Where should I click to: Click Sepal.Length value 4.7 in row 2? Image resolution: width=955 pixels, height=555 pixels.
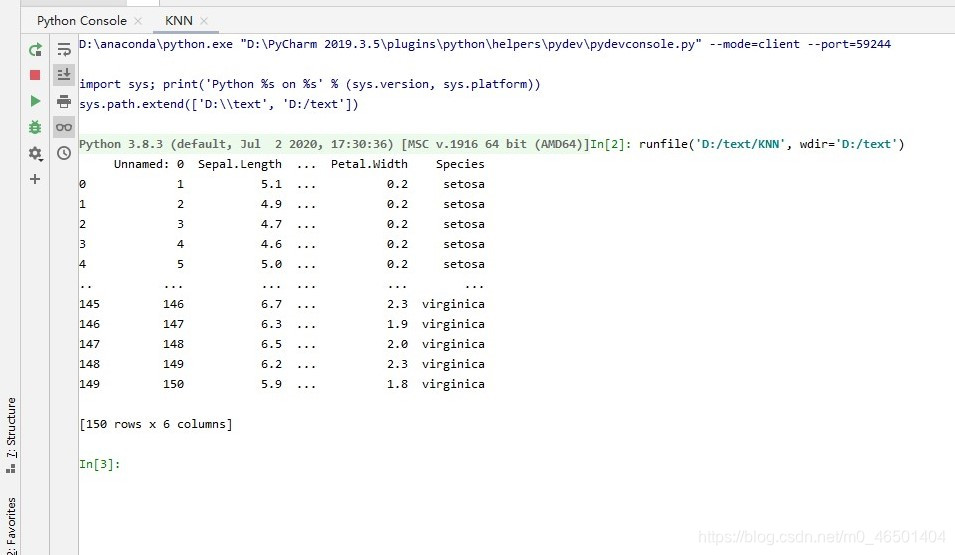pos(271,224)
